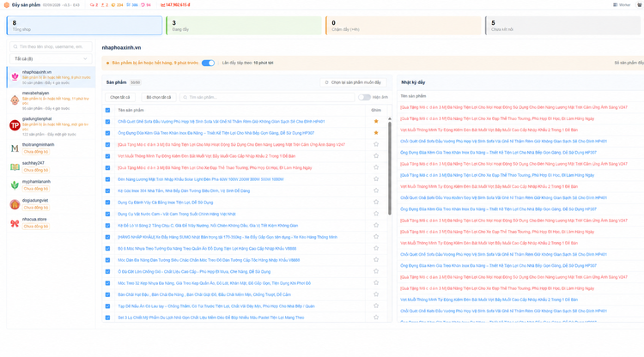The image size is (644, 357).
Task: Click the red revenue chart icon in header
Action: click(x=162, y=5)
